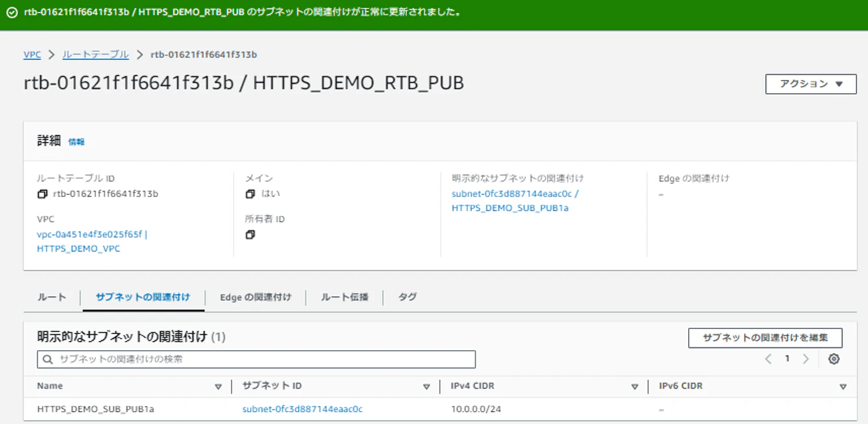Sort by the Name column

point(218,386)
